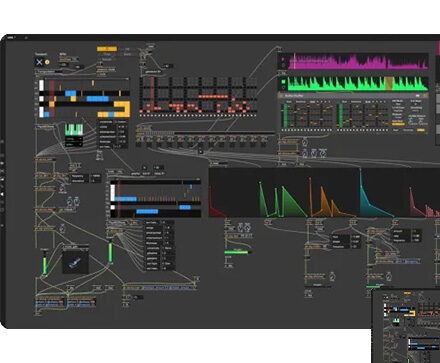The width and height of the screenshot is (440, 363).
Task: Click the dial below the Buffer Shuffler panel
Action: 305,143
